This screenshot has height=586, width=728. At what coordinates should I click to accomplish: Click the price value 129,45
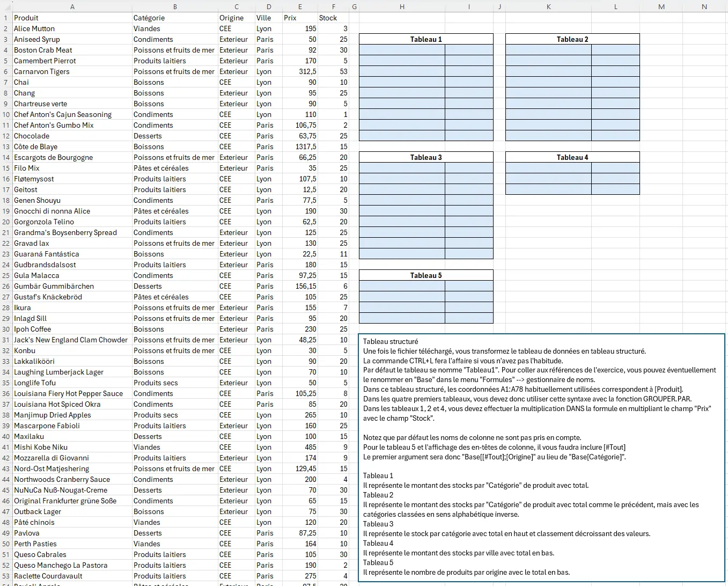coord(300,468)
